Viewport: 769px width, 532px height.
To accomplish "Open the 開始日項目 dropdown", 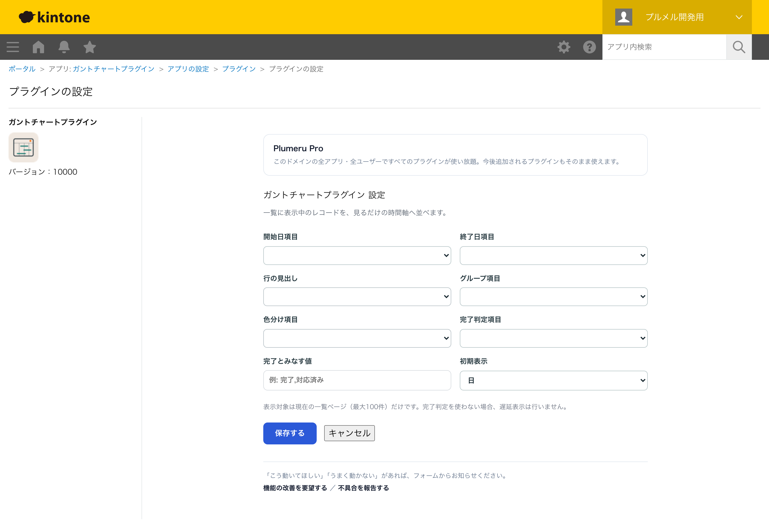I will (357, 256).
